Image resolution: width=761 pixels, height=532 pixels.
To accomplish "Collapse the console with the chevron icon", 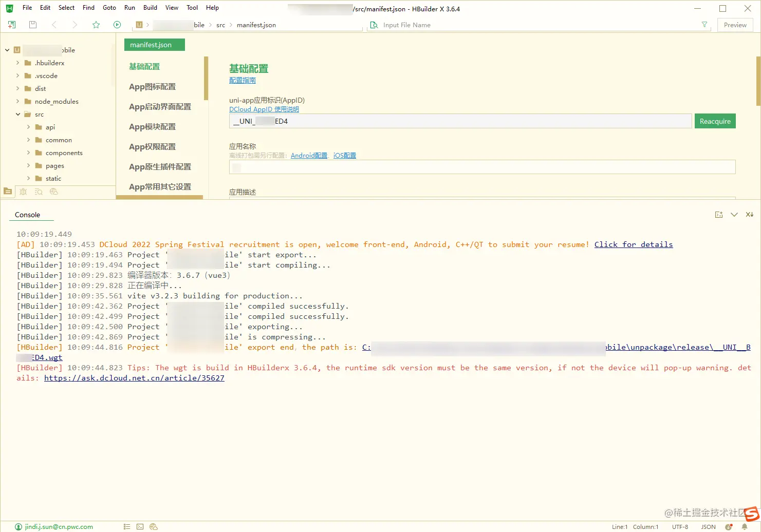I will [x=734, y=215].
